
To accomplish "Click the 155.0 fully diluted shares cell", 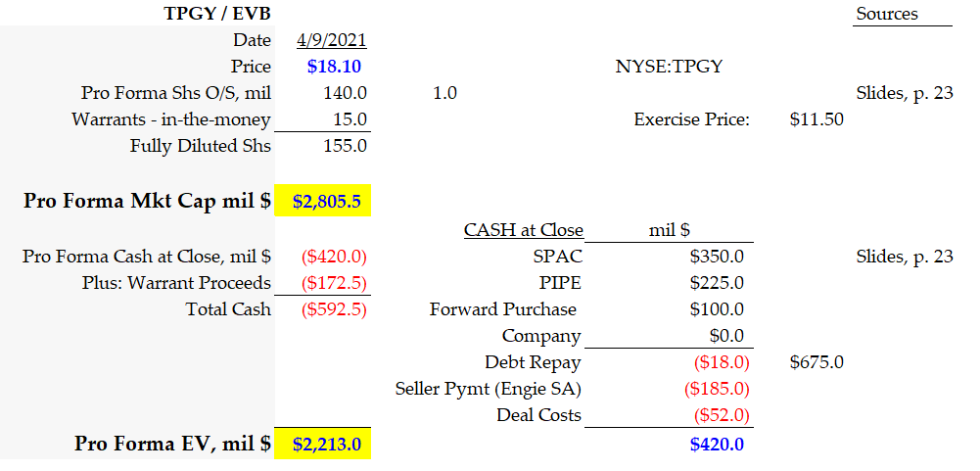I will [x=344, y=146].
